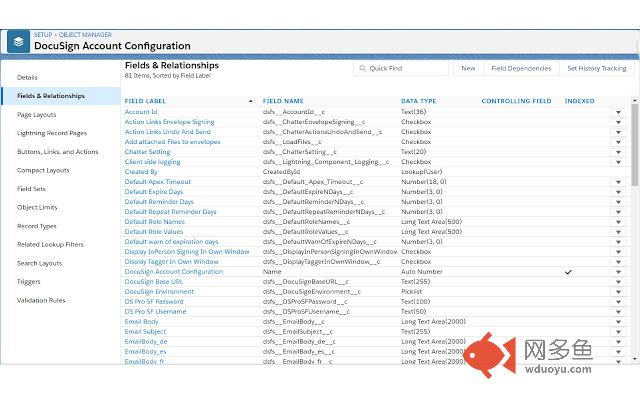Open Default Reminder Days field
This screenshot has height=400, width=640.
tap(159, 202)
